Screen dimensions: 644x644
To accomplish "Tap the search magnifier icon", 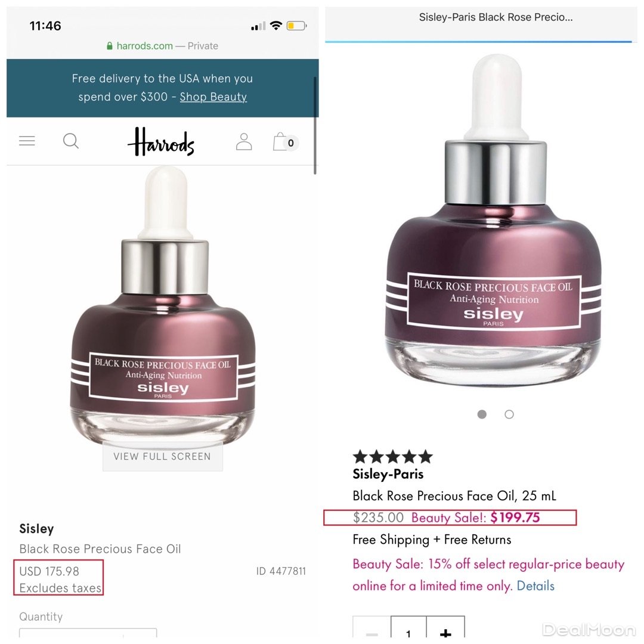I will 70,141.
